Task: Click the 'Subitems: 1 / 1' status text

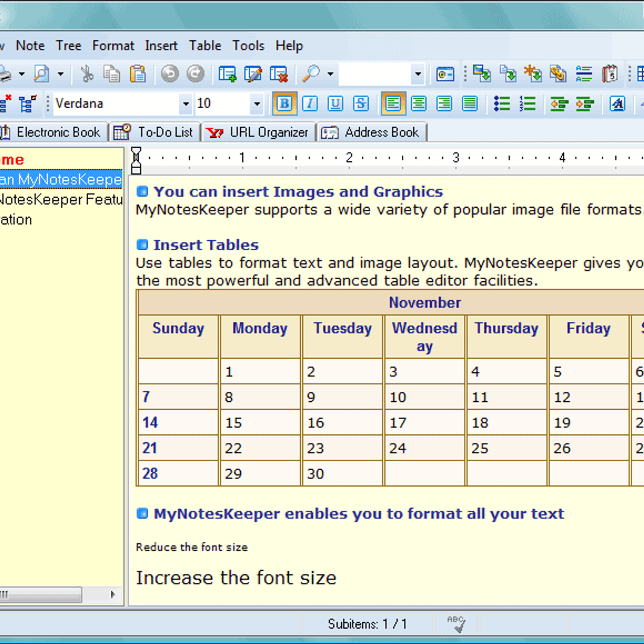Action: (367, 624)
